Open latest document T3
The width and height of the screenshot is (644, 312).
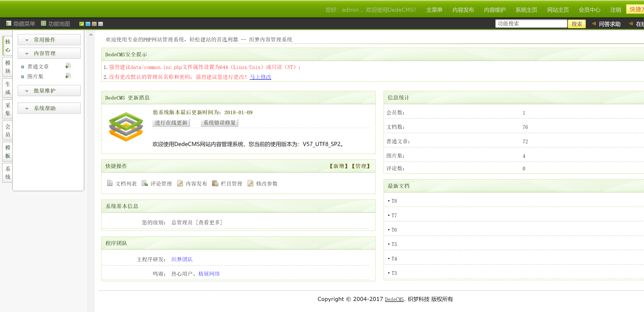[x=394, y=273]
